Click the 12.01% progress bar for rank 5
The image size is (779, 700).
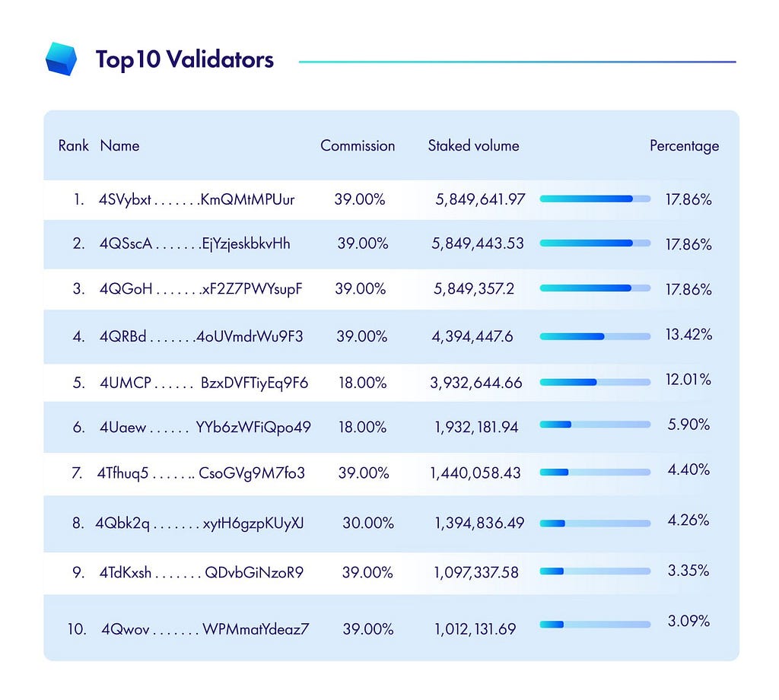coord(595,383)
